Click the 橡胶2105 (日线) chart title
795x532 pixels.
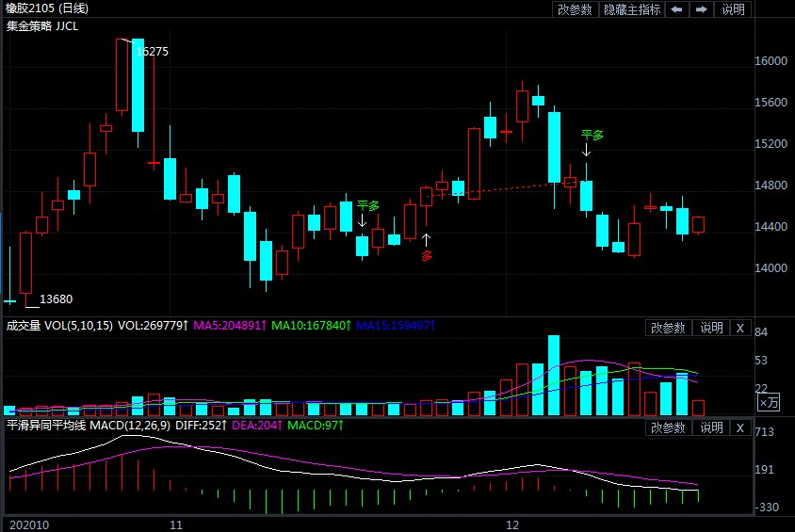click(47, 8)
